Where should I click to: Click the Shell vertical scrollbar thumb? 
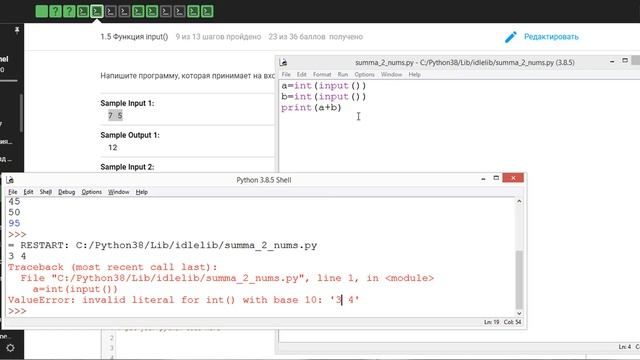coord(519,280)
